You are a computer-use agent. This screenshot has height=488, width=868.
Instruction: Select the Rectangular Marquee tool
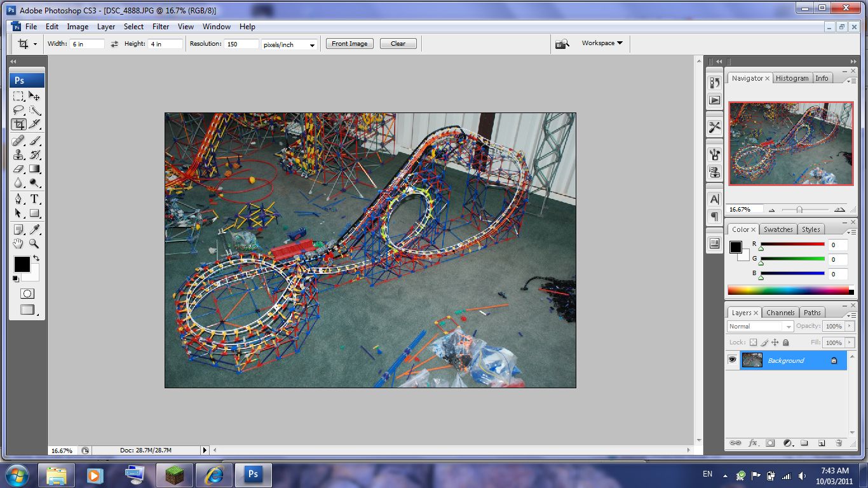(x=18, y=96)
